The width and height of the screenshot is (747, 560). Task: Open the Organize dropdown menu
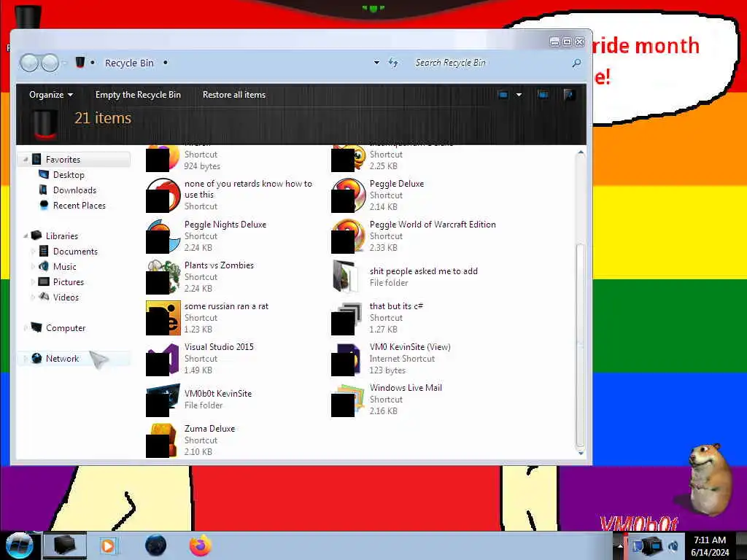coord(51,95)
